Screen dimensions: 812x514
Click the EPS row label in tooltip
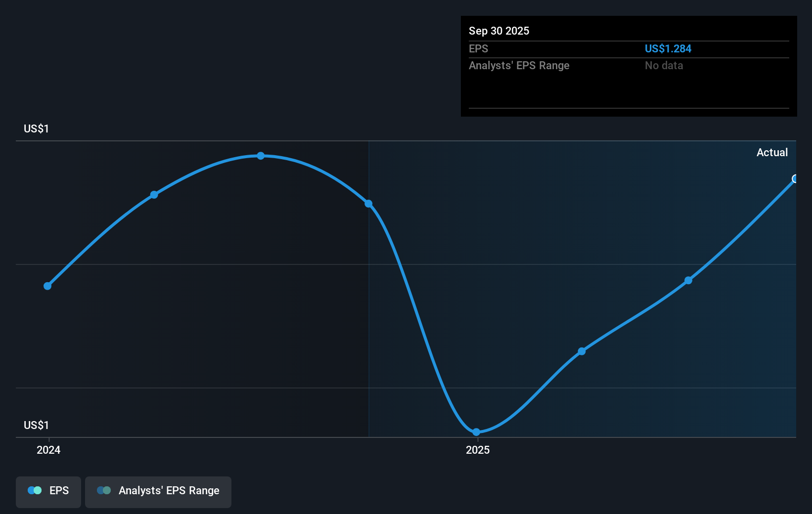tap(478, 48)
